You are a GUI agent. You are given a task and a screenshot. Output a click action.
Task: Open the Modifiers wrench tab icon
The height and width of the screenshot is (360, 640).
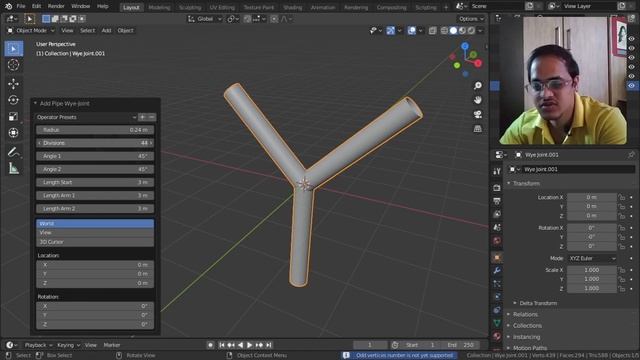click(x=497, y=271)
